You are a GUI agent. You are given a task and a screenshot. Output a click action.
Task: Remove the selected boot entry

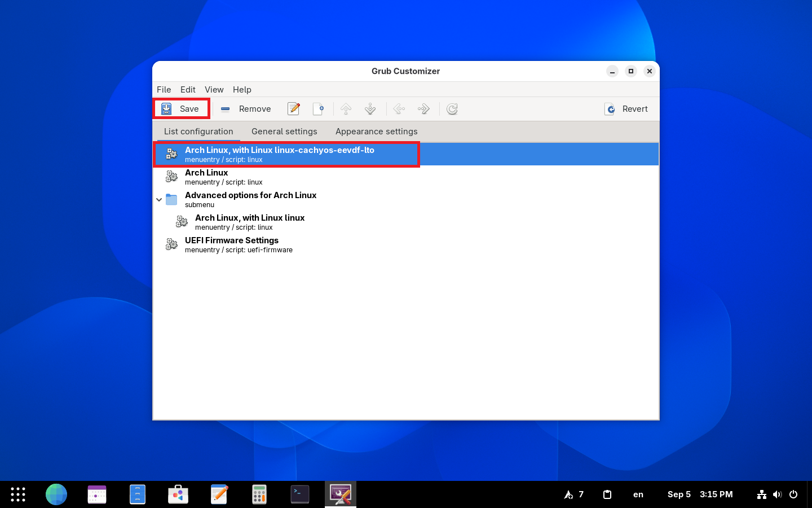tap(245, 109)
